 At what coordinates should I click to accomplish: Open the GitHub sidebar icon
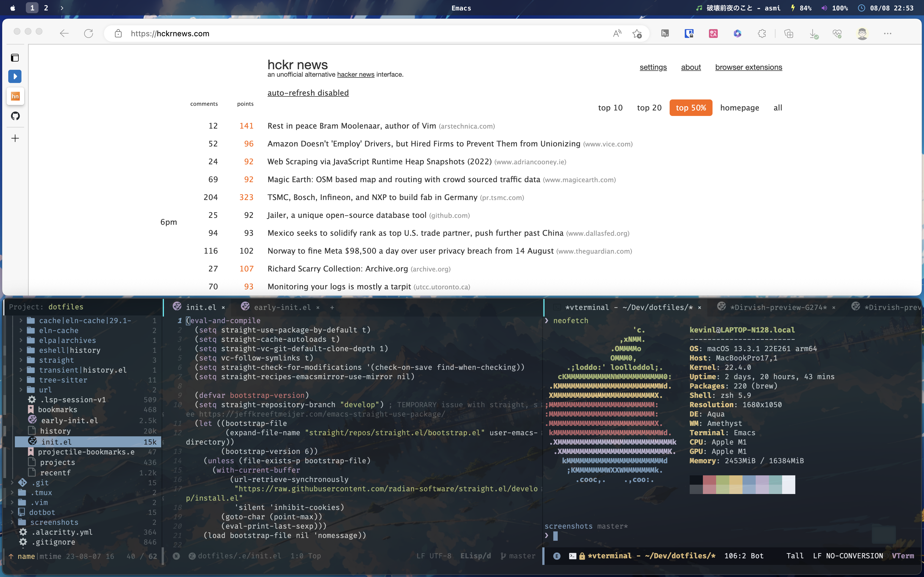[15, 116]
